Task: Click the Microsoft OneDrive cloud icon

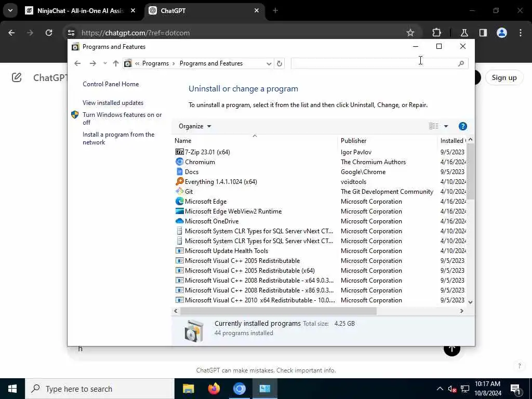Action: click(x=179, y=221)
